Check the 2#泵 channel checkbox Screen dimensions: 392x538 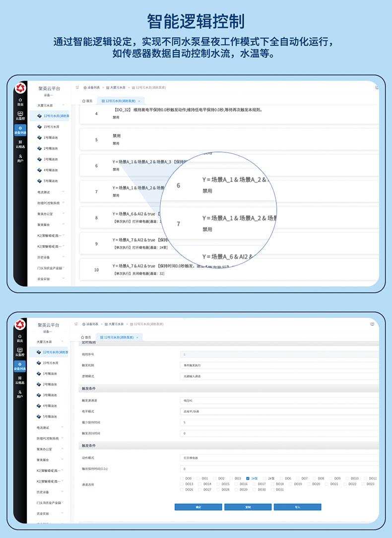[264, 478]
